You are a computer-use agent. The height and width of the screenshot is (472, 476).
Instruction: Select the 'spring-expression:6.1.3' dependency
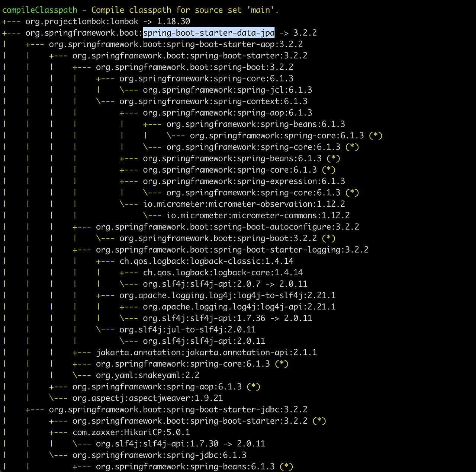point(244,181)
